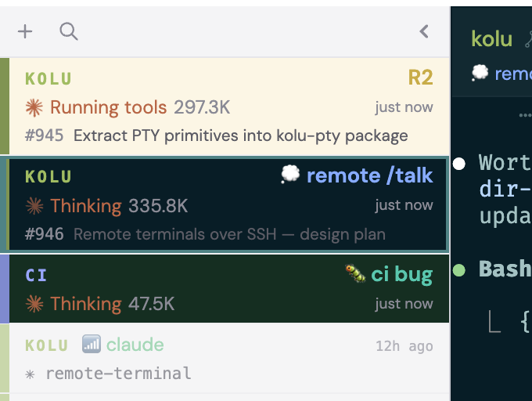Screen dimensions: 532x401
Task: Click the bar chart icon beside claude
Action: coord(92,344)
